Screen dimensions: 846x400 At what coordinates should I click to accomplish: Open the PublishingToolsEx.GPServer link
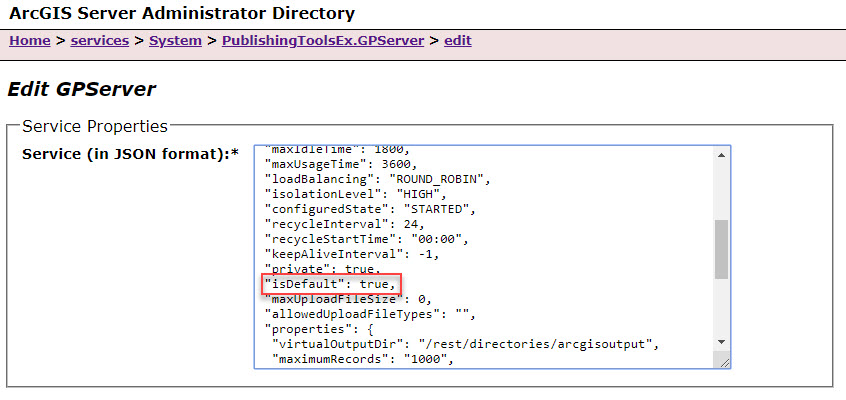pos(323,40)
